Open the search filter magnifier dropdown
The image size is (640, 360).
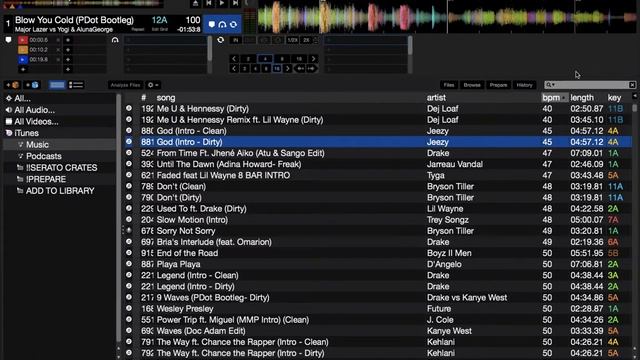click(550, 85)
